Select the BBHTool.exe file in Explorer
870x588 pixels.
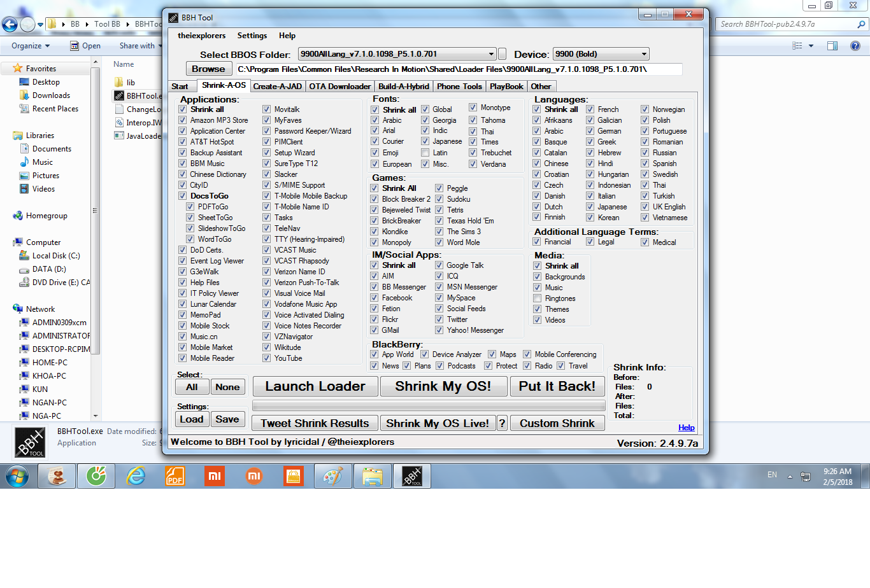(138, 96)
